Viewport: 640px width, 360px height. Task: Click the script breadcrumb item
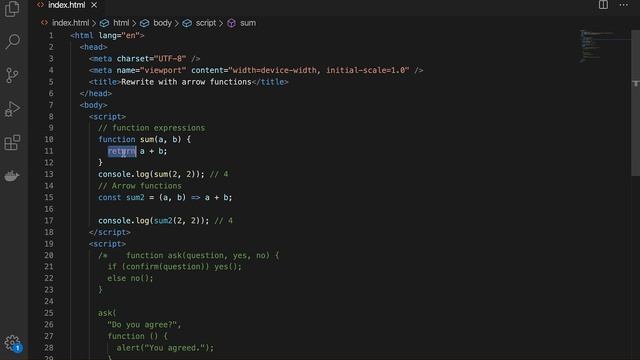coord(199,23)
